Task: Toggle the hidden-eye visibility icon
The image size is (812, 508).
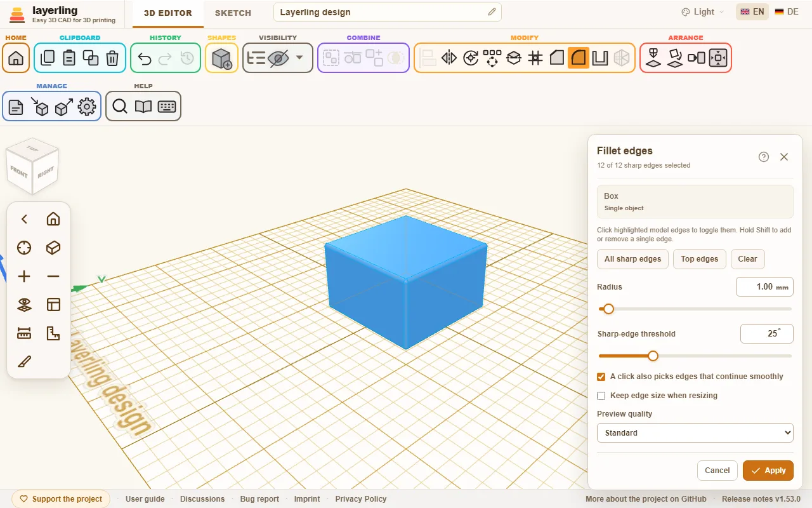Action: point(278,58)
